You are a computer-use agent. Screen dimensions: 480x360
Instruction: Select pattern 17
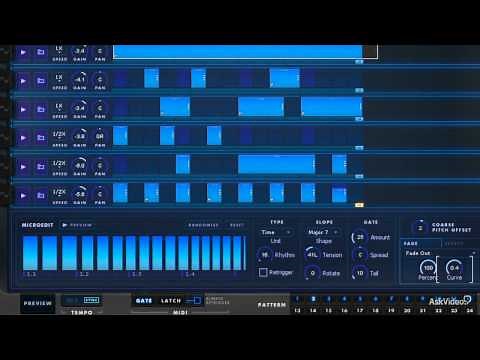(x=360, y=311)
